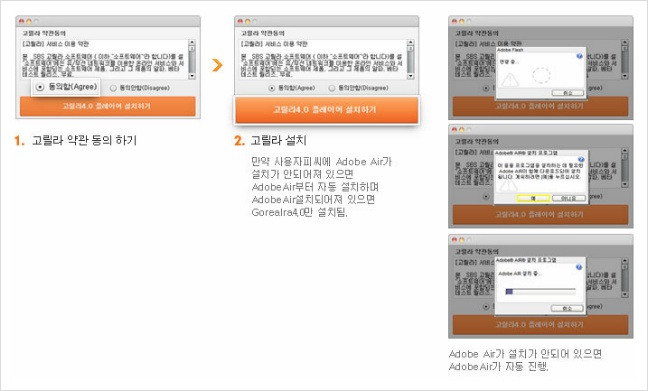The image size is (648, 391).
Task: Select the Agree radio behind Adobe Flash dialog
Action: [x=486, y=88]
